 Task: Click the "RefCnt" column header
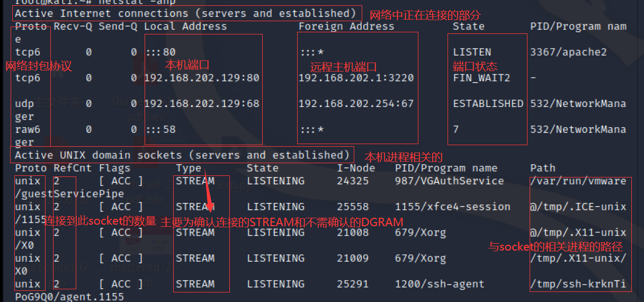73,168
